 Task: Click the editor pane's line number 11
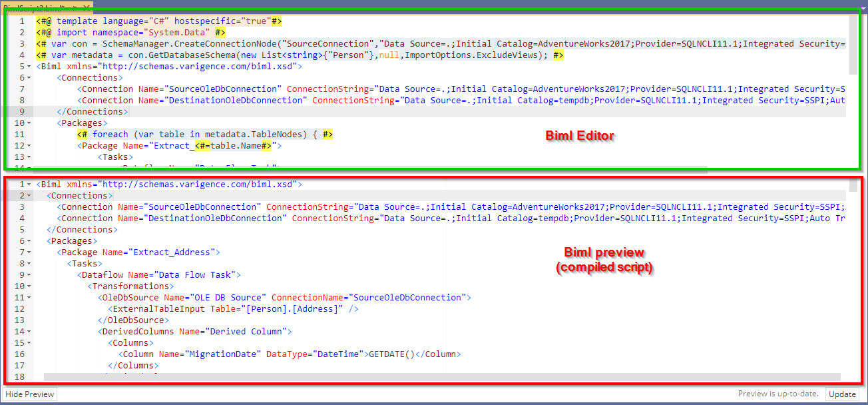point(19,135)
